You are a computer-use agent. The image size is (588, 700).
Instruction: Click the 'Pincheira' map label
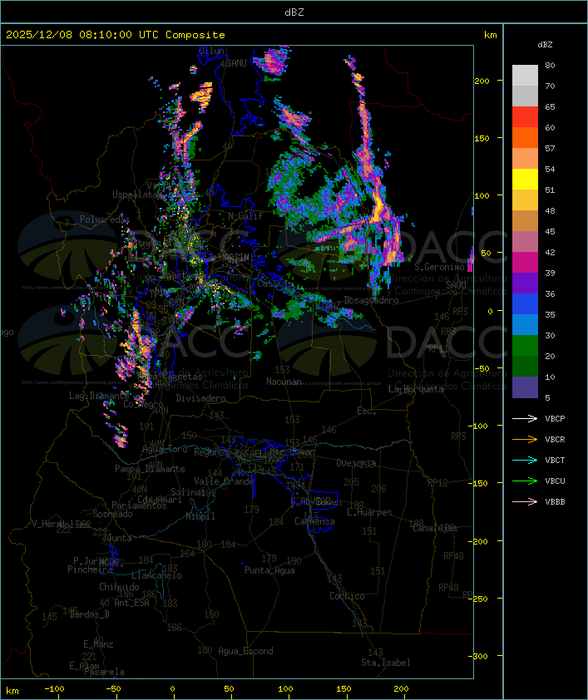click(90, 569)
